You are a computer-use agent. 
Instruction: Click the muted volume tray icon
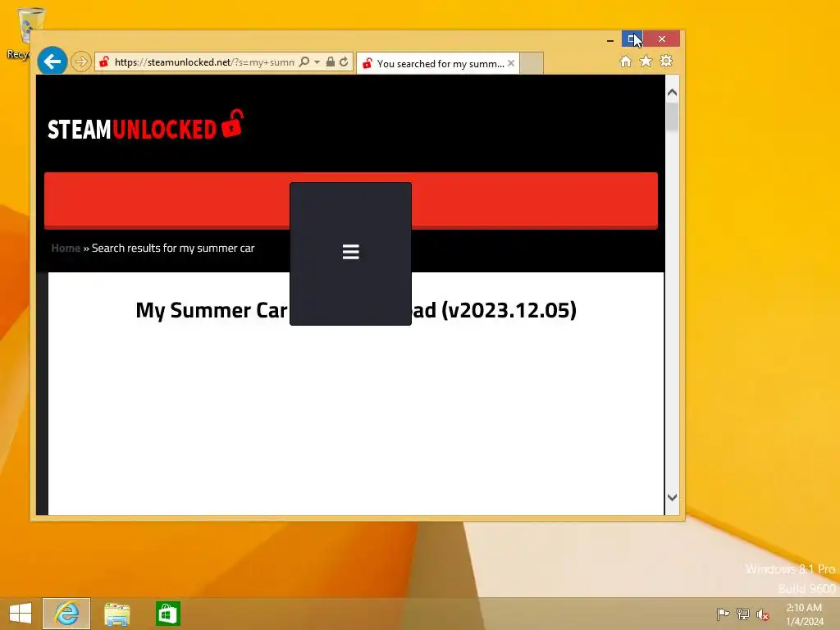[x=763, y=614]
